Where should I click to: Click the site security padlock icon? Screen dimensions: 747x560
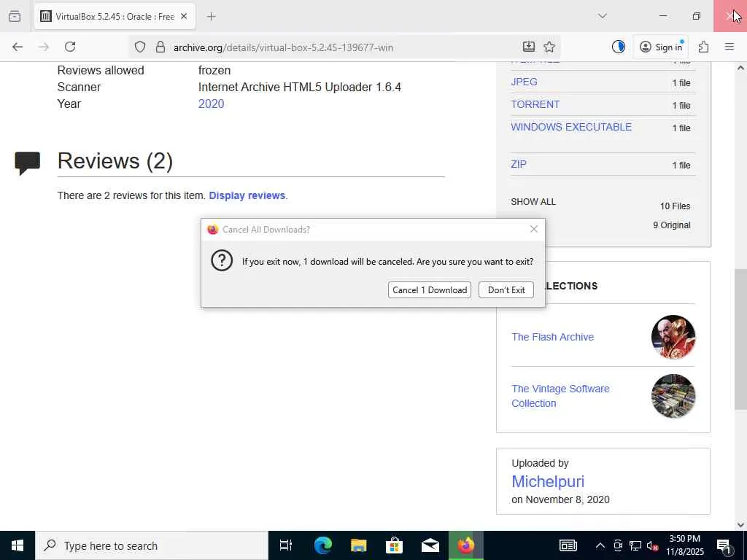pos(160,47)
